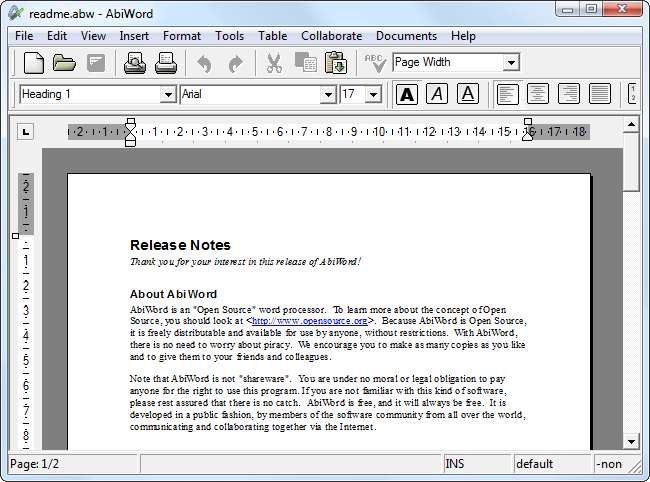Click the 'default' status bar field
Image resolution: width=650 pixels, height=482 pixels.
coord(553,464)
